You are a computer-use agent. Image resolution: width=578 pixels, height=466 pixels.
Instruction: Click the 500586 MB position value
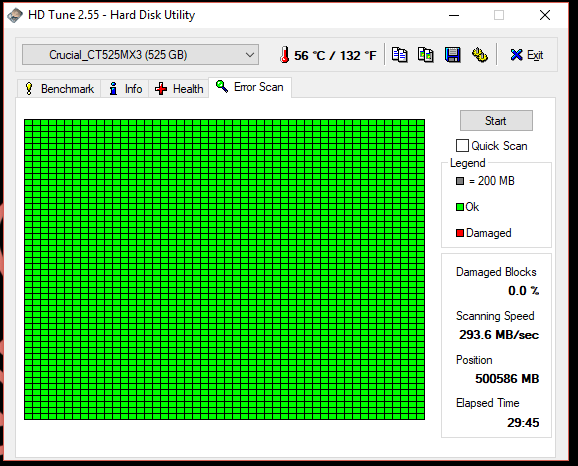pos(507,379)
